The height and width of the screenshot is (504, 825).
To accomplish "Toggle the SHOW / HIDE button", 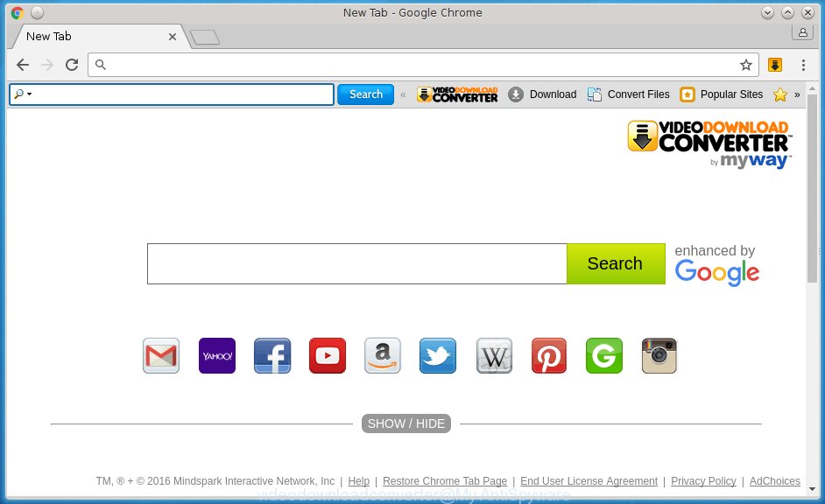I will click(406, 423).
